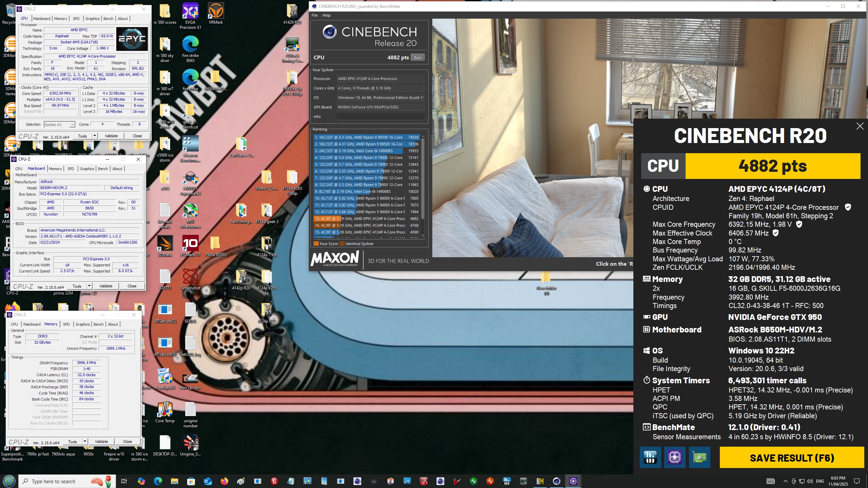The image size is (868, 488).
Task: Click Run button next to 4882 pts
Action: pos(417,58)
